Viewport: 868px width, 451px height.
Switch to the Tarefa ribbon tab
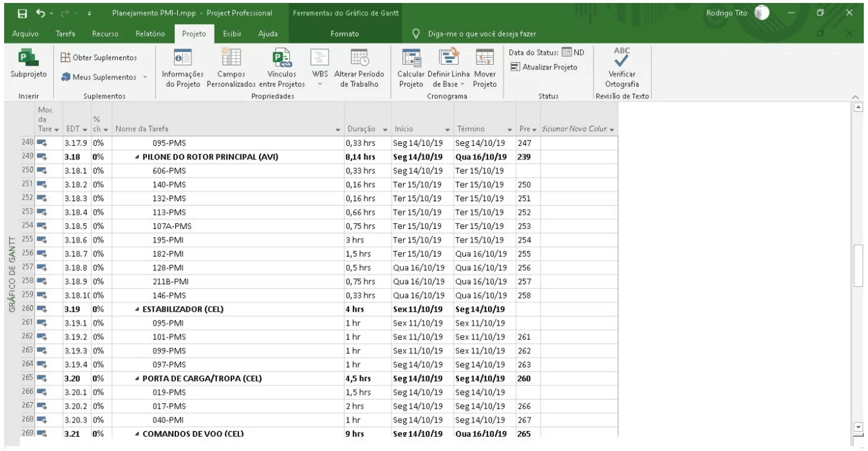pos(65,34)
